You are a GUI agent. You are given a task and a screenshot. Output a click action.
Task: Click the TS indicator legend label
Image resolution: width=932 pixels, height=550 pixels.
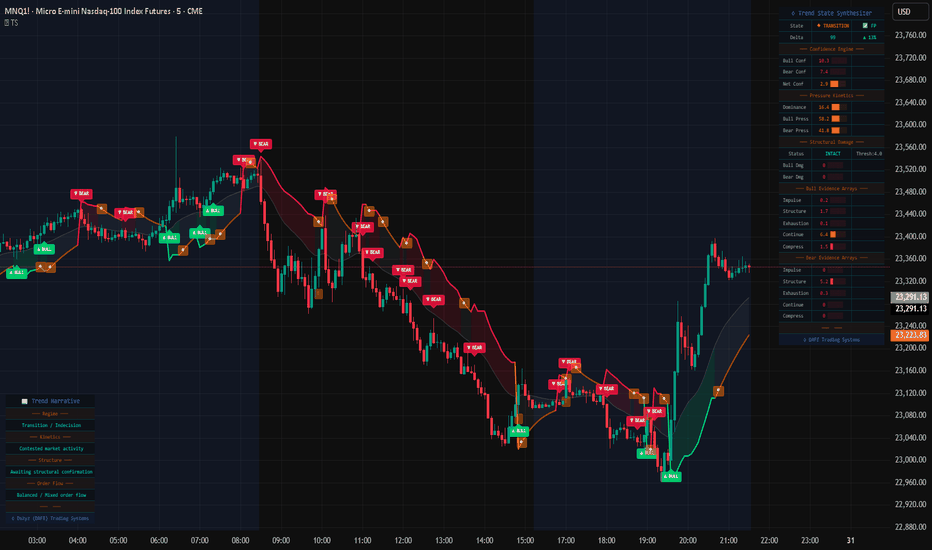click(14, 22)
